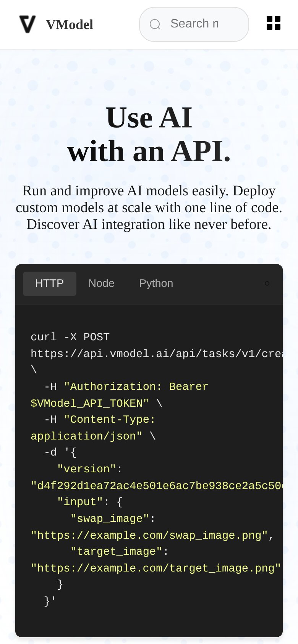Click the api.vmodel.ai URL code line

click(157, 354)
